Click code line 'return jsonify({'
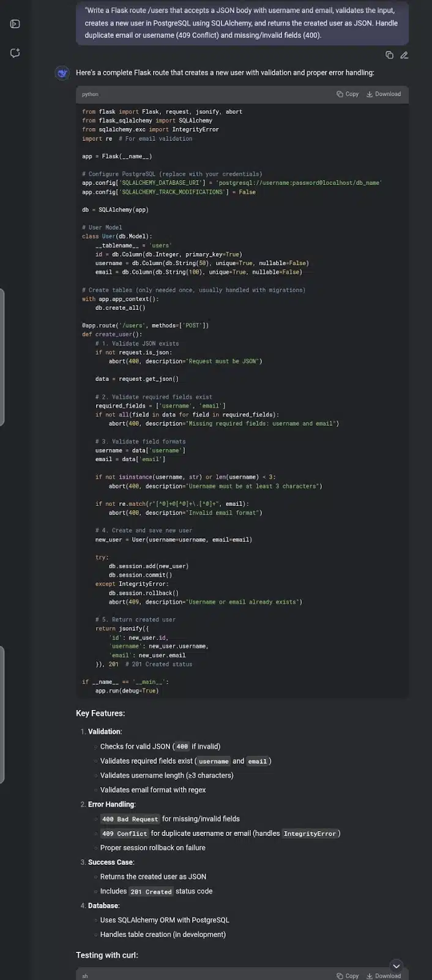Screen dimensions: 432x980 (x=122, y=628)
